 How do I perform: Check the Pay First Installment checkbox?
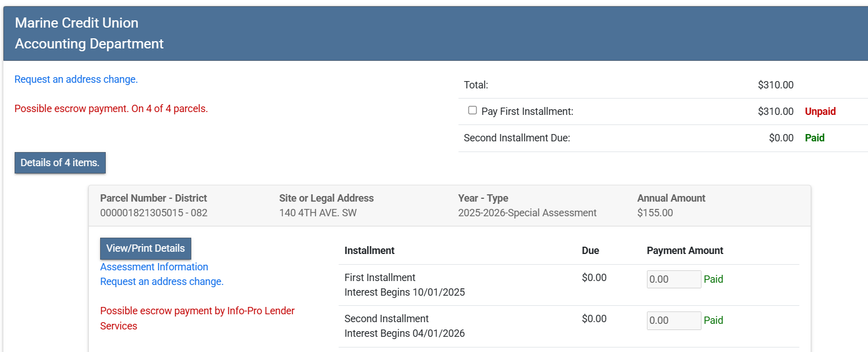tap(473, 110)
